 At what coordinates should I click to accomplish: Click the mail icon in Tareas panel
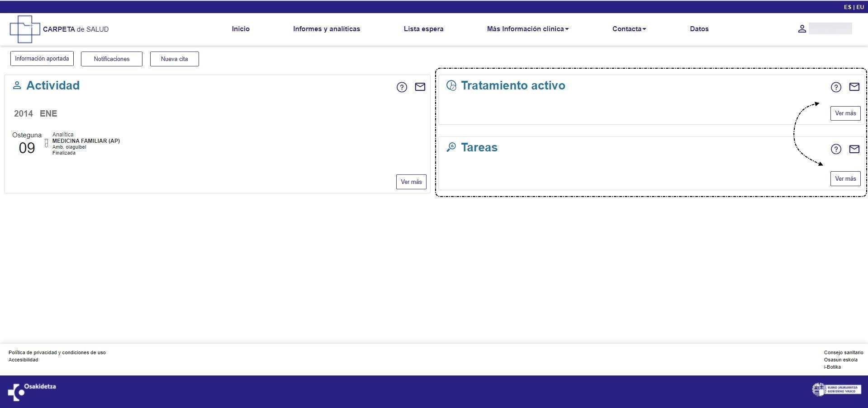point(854,149)
